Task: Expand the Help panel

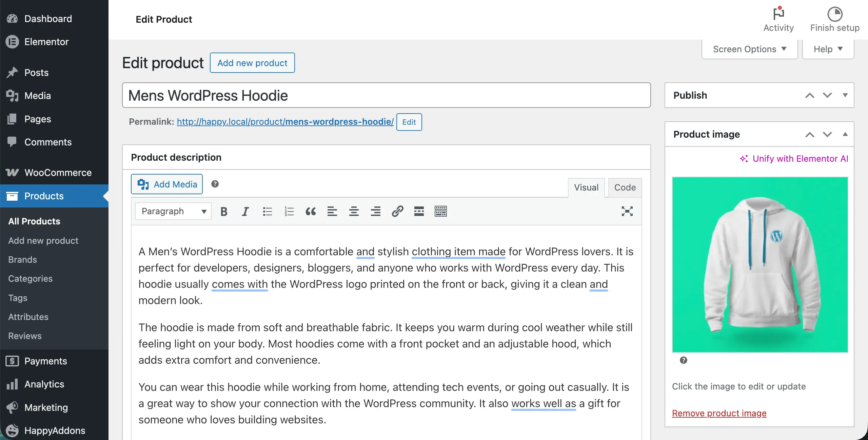Action: [828, 49]
